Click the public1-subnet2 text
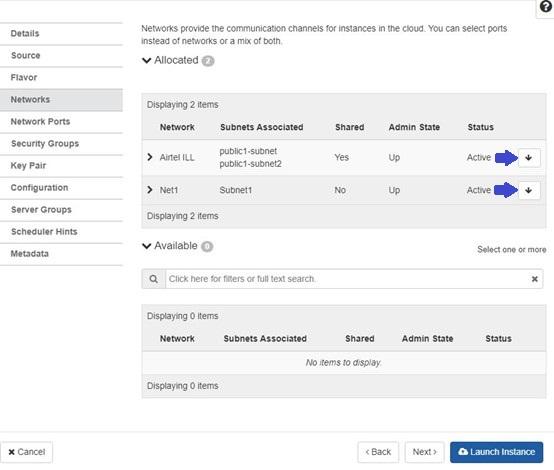This screenshot has height=470, width=554. click(251, 164)
